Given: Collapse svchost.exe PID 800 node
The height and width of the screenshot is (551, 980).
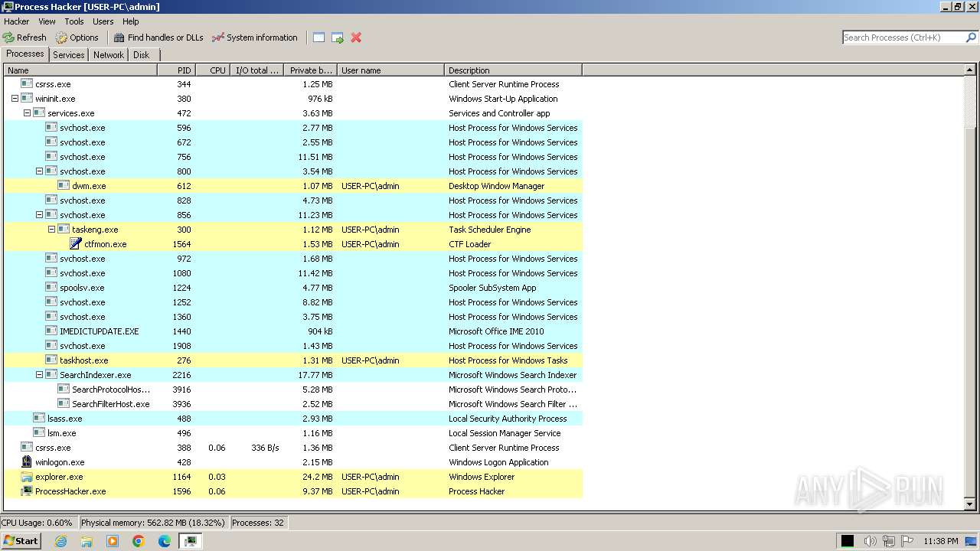Looking at the screenshot, I should click(x=39, y=171).
